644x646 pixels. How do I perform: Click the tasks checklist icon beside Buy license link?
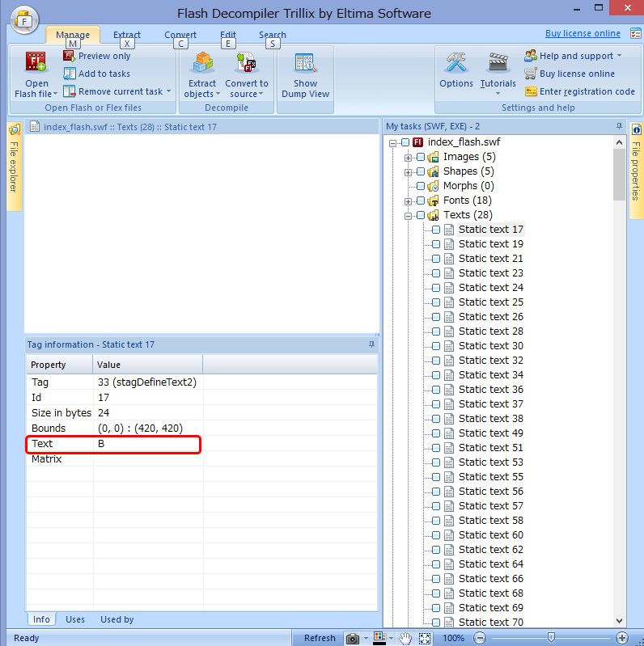click(x=635, y=33)
